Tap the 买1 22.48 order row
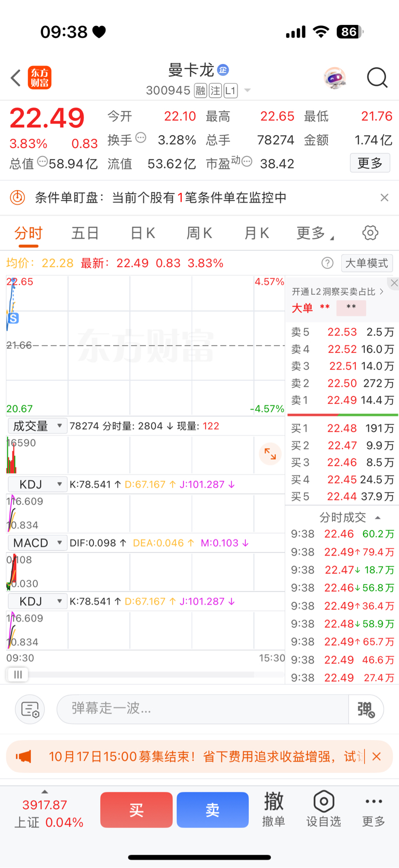 (x=342, y=428)
